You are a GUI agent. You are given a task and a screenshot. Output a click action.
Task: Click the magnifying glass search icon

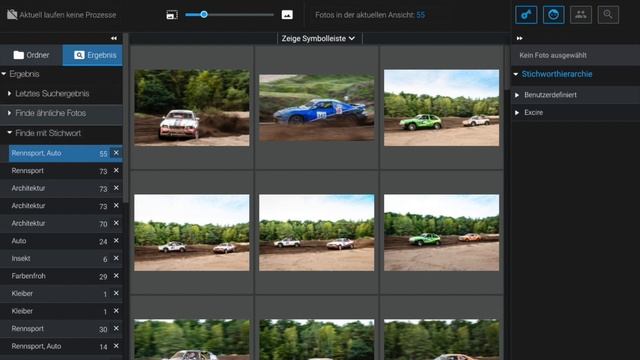tap(608, 15)
